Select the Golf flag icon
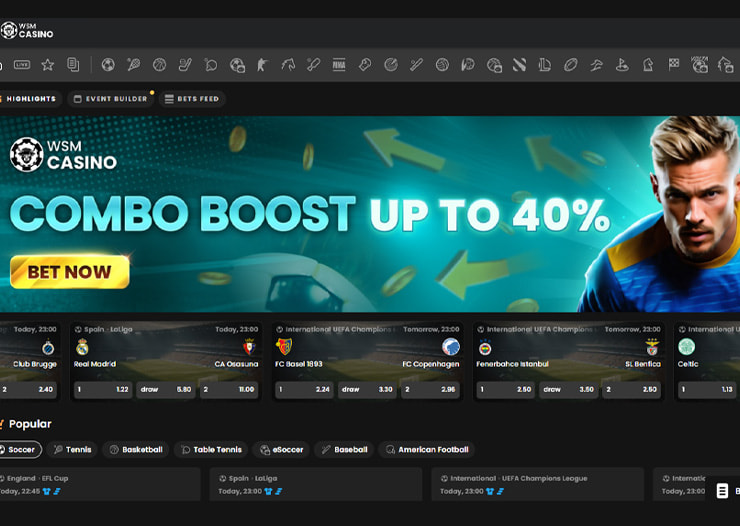740x526 pixels. [x=622, y=65]
